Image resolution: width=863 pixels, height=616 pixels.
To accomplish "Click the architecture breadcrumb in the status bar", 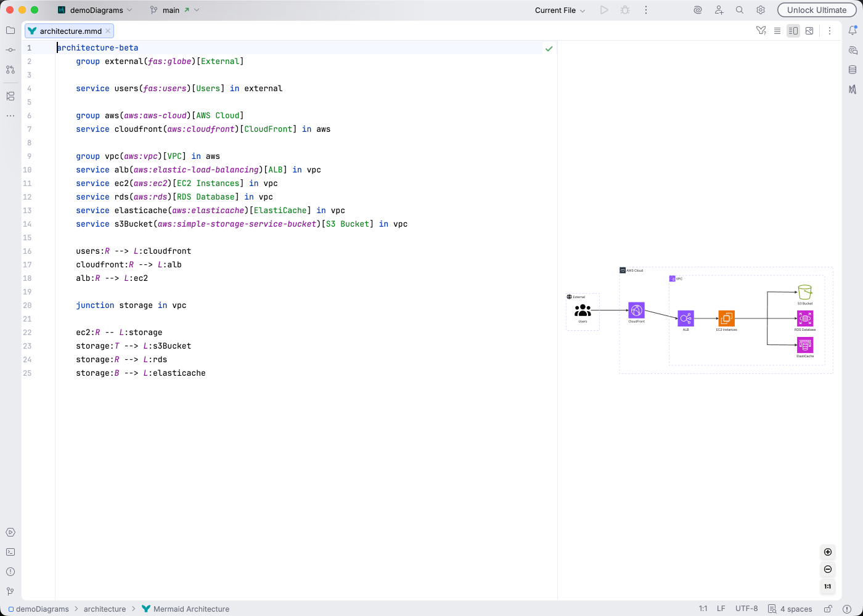I will point(105,609).
